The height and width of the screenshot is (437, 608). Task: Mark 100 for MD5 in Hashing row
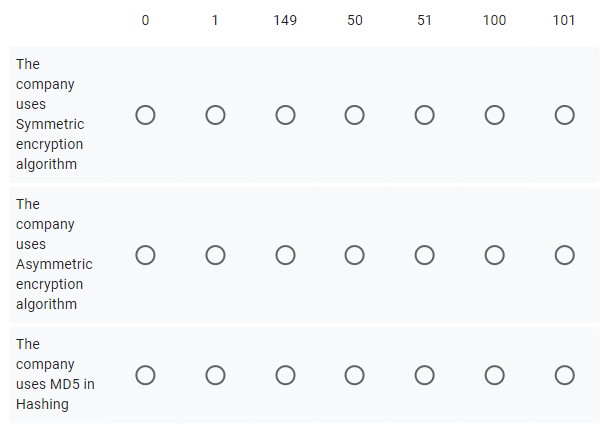[x=494, y=375]
